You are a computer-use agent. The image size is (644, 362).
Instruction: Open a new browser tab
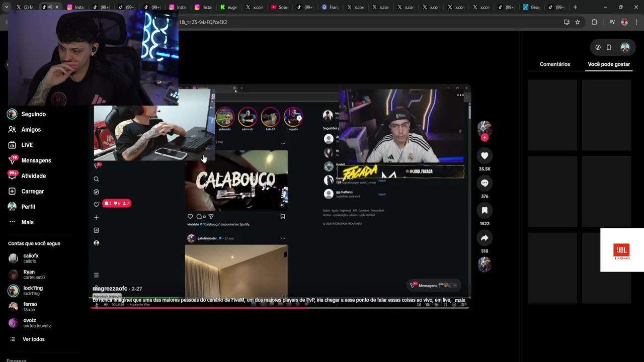(x=575, y=7)
